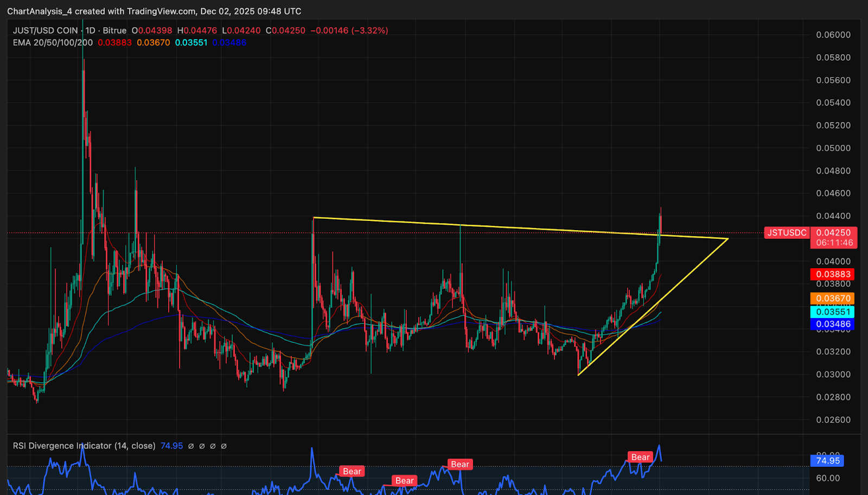Screen dimensions: 868x495
Task: Click the rightmost Bear divergence label
Action: point(640,457)
